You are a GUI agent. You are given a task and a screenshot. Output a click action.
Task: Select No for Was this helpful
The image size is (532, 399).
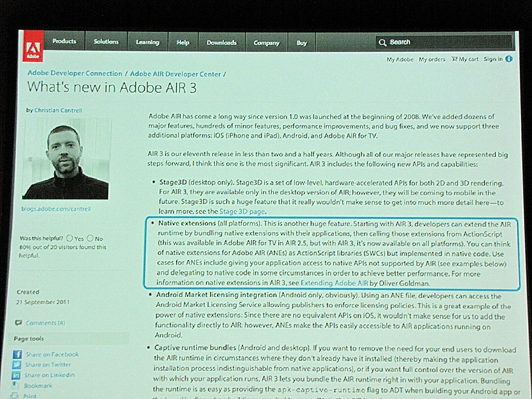click(90, 238)
